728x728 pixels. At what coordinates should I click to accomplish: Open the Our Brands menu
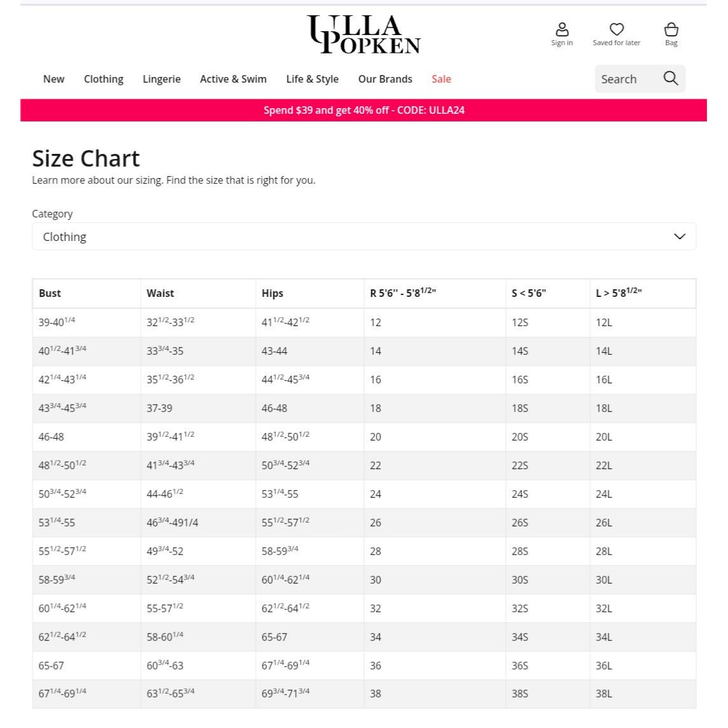(385, 79)
